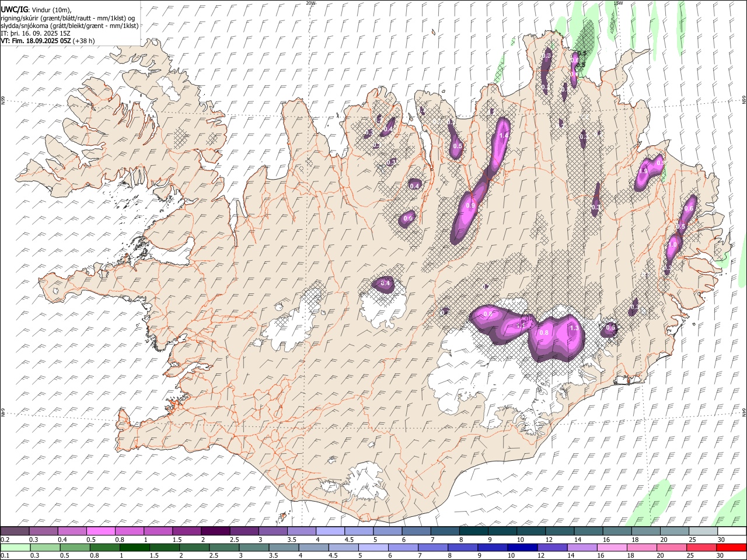Click the 0.9 snowfall value on the map

471,205
